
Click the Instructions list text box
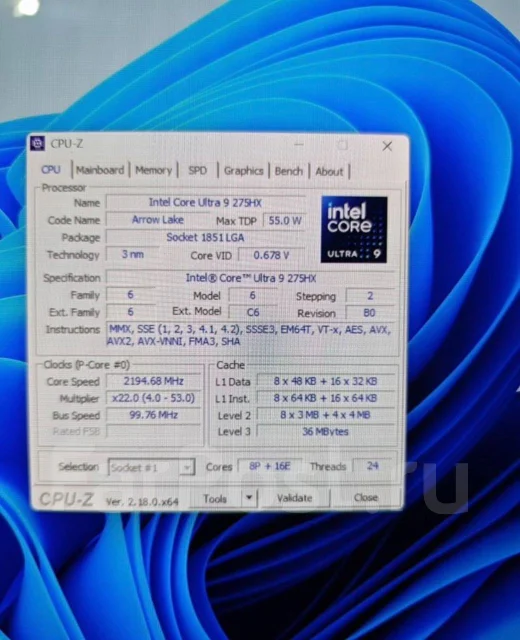pyautogui.click(x=251, y=335)
